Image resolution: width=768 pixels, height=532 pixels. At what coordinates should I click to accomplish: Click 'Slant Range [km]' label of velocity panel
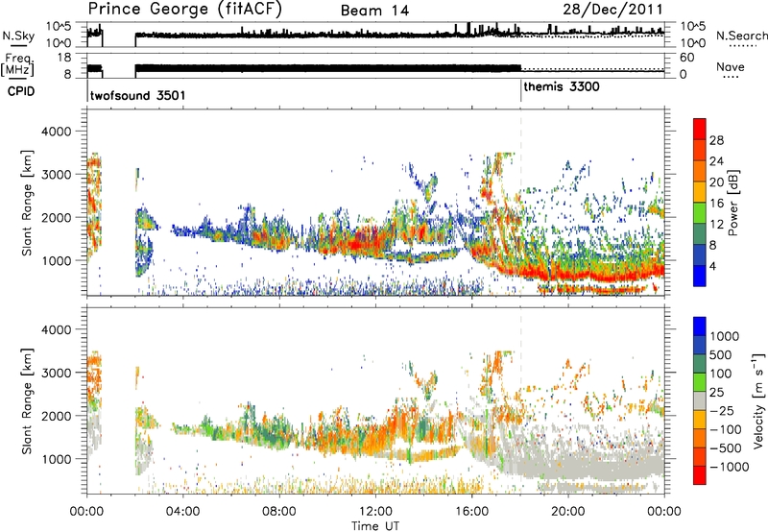click(x=27, y=401)
